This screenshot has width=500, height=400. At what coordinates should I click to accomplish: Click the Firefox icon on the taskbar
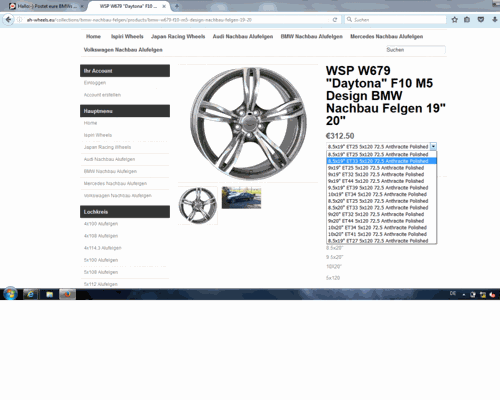pos(67,294)
